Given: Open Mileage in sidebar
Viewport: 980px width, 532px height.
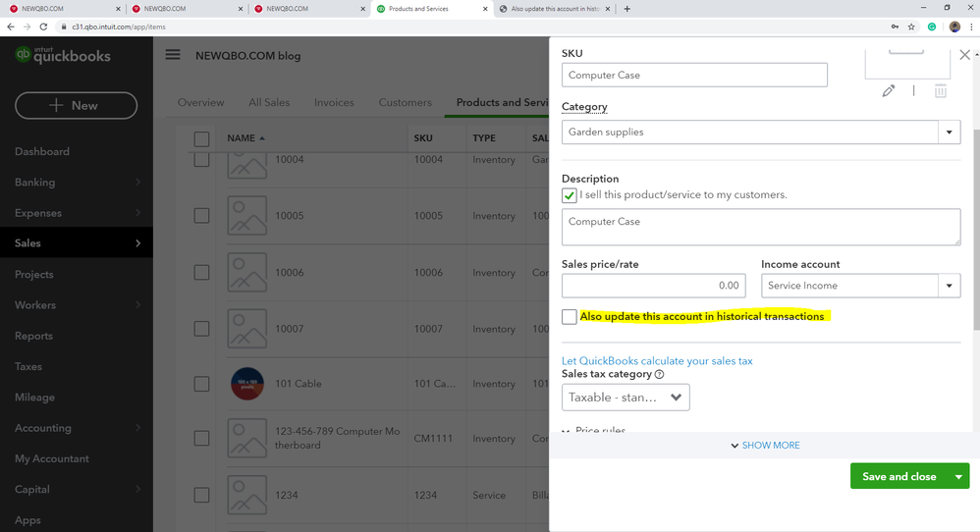Looking at the screenshot, I should click(x=34, y=398).
